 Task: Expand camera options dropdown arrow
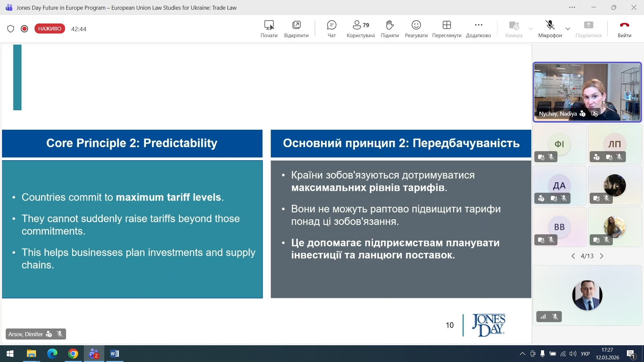530,29
